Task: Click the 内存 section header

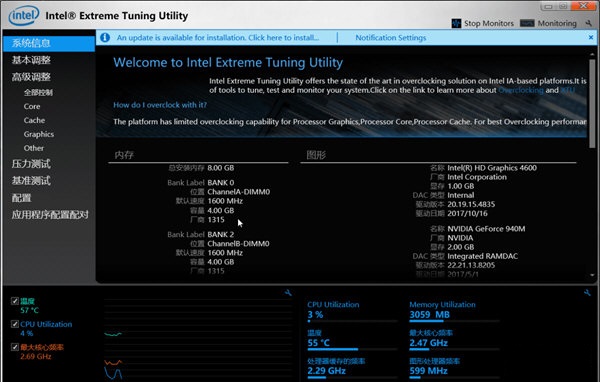Action: (x=124, y=155)
